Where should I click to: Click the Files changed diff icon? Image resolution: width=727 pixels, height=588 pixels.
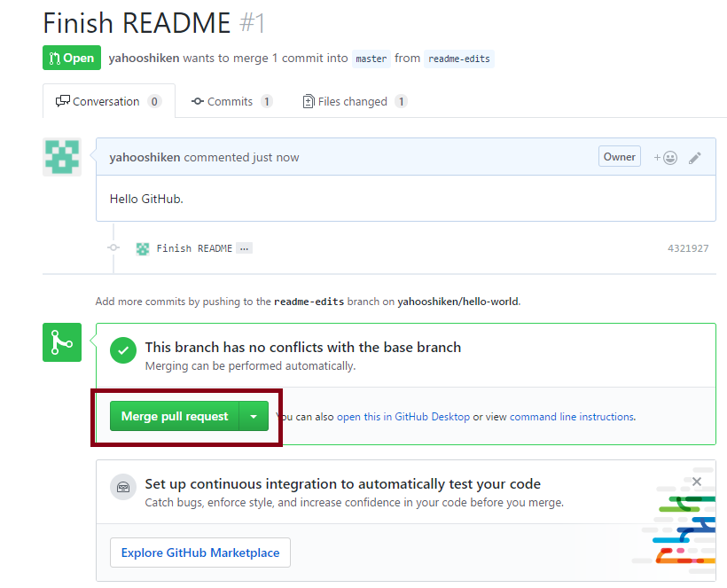click(x=309, y=101)
